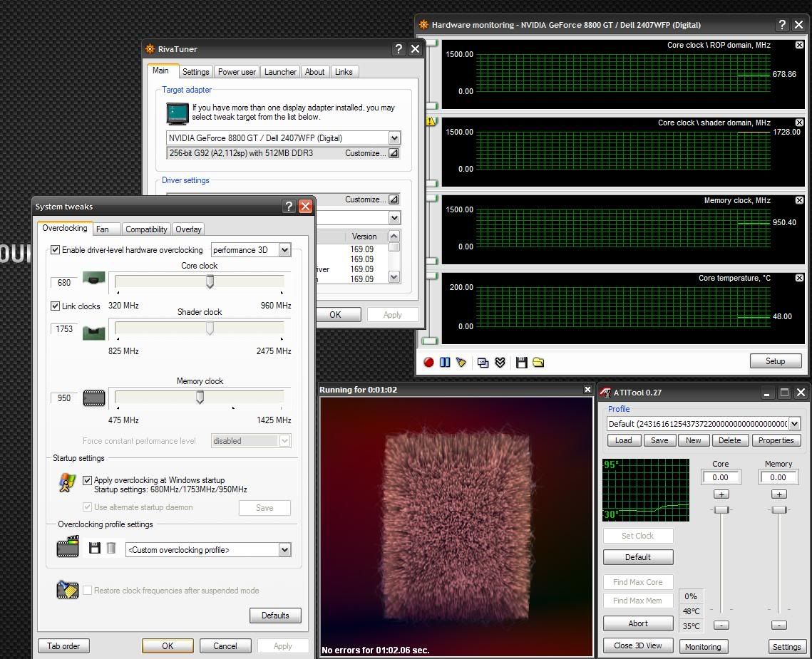
Task: Click the red record button in hardware monitoring
Action: pos(428,363)
